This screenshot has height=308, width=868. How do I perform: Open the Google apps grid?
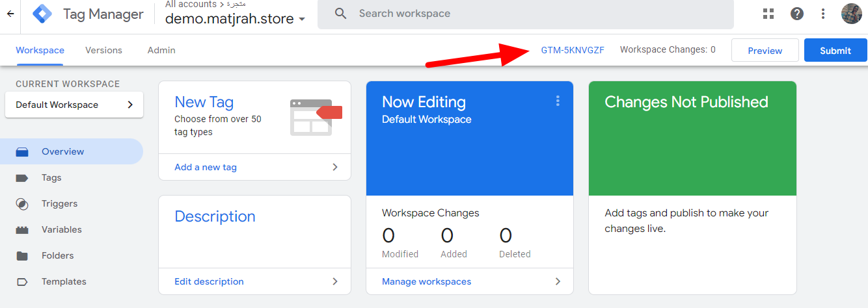[x=768, y=14]
